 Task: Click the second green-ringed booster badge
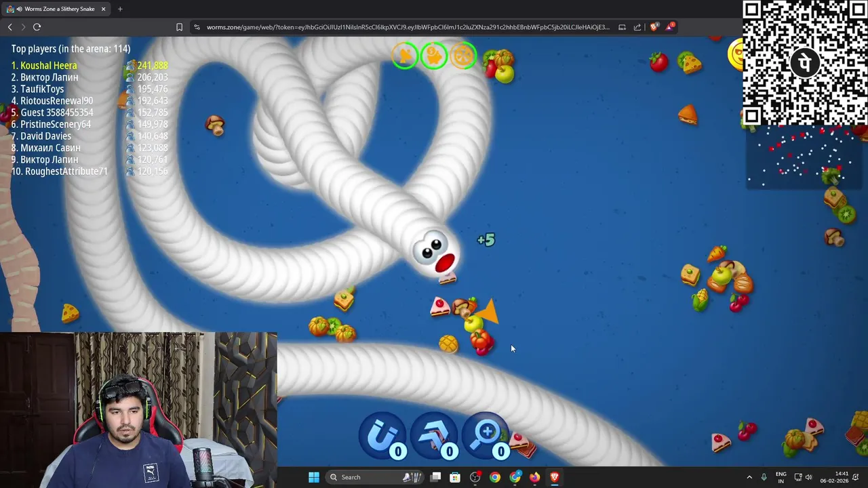coord(434,56)
